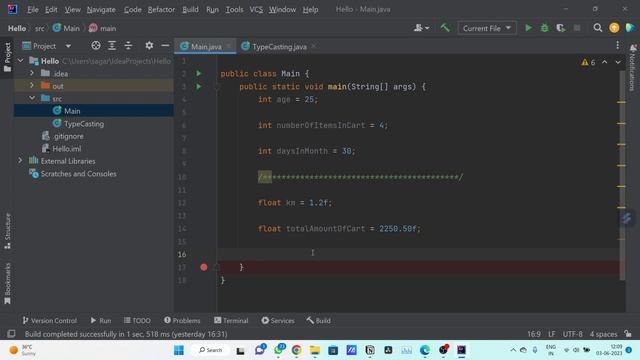Image resolution: width=640 pixels, height=360 pixels.
Task: Open Search Everywhere magnifier icon
Action: (x=598, y=28)
